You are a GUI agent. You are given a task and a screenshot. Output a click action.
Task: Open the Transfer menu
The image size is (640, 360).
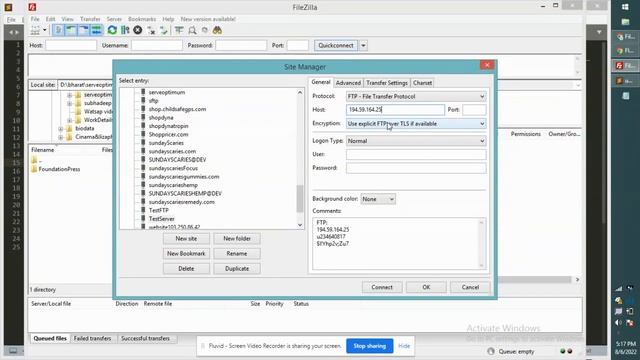click(x=90, y=19)
